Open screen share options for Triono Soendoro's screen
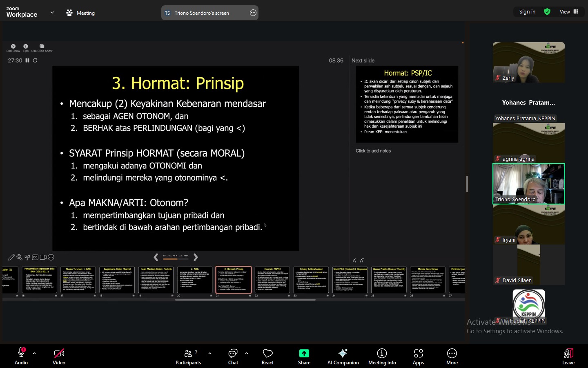Viewport: 588px width, 368px height. pyautogui.click(x=253, y=13)
